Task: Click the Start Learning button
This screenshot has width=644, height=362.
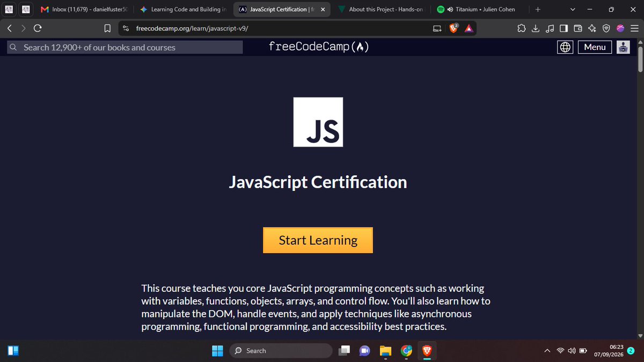Action: point(318,240)
